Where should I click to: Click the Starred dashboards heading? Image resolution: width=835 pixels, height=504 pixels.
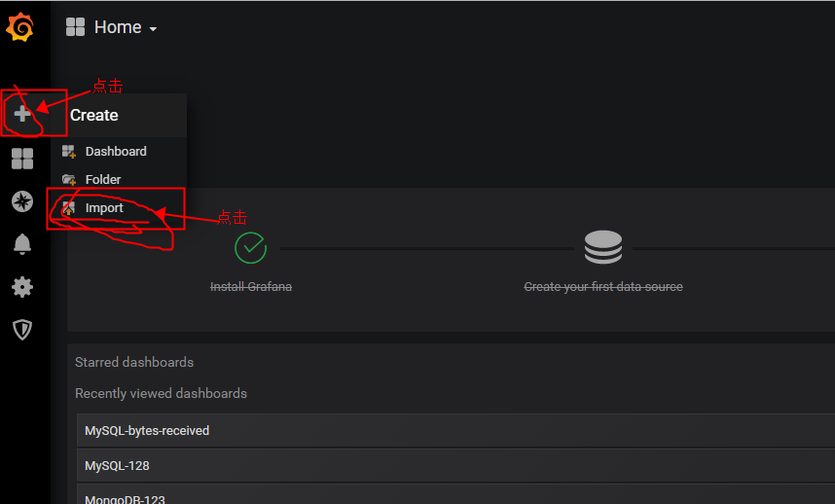134,363
